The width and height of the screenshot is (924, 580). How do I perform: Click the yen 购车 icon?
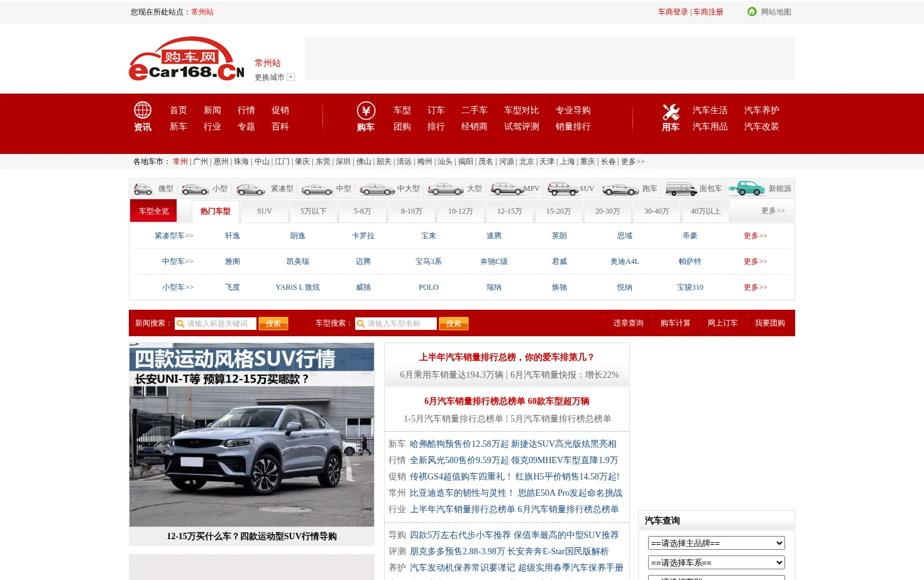366,111
